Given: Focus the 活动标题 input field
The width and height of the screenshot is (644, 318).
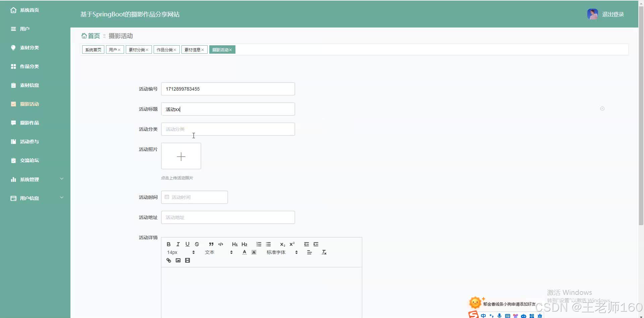Looking at the screenshot, I should [228, 109].
